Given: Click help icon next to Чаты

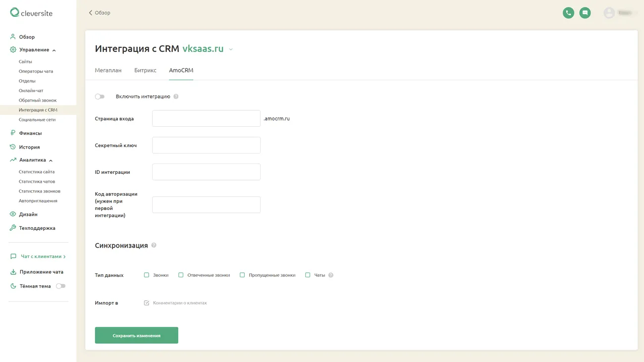Looking at the screenshot, I should pyautogui.click(x=331, y=275).
